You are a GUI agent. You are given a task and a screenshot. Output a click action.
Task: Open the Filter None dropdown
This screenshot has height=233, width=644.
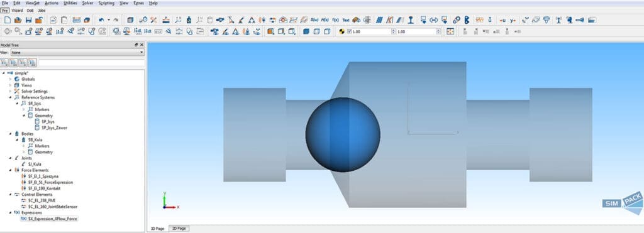77,53
